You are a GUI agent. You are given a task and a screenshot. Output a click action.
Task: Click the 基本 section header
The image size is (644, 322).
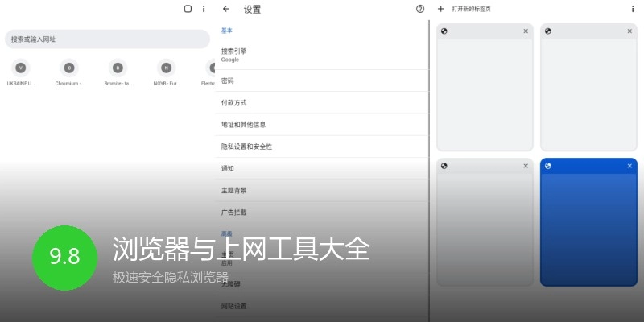coord(227,31)
